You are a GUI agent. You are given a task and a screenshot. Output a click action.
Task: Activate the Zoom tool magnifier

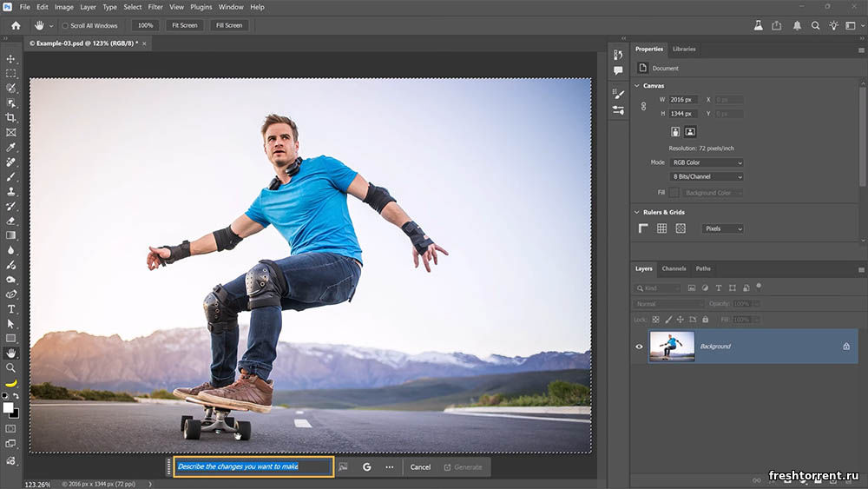coord(11,367)
